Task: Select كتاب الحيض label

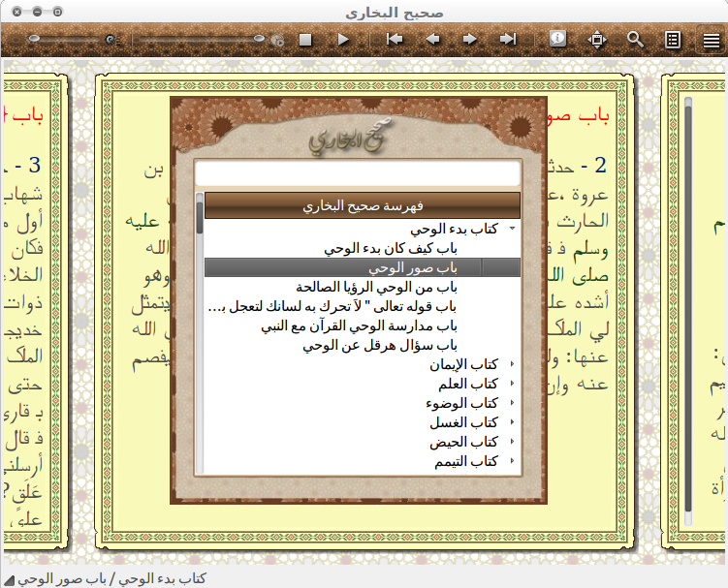Action: (463, 442)
